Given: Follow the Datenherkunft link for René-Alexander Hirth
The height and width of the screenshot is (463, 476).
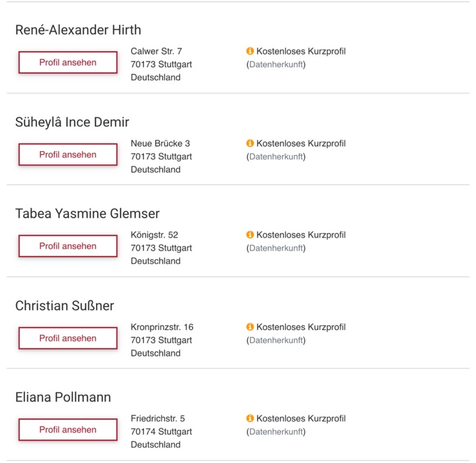Looking at the screenshot, I should coord(276,64).
